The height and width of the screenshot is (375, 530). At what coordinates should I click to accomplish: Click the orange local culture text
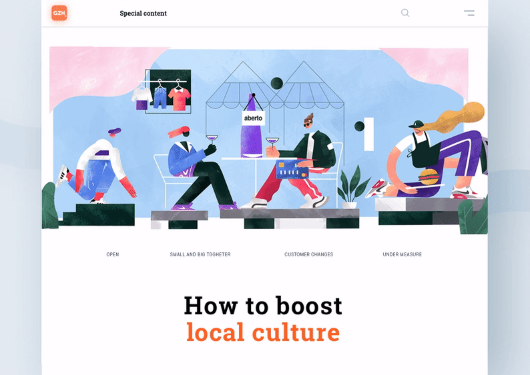tap(263, 332)
